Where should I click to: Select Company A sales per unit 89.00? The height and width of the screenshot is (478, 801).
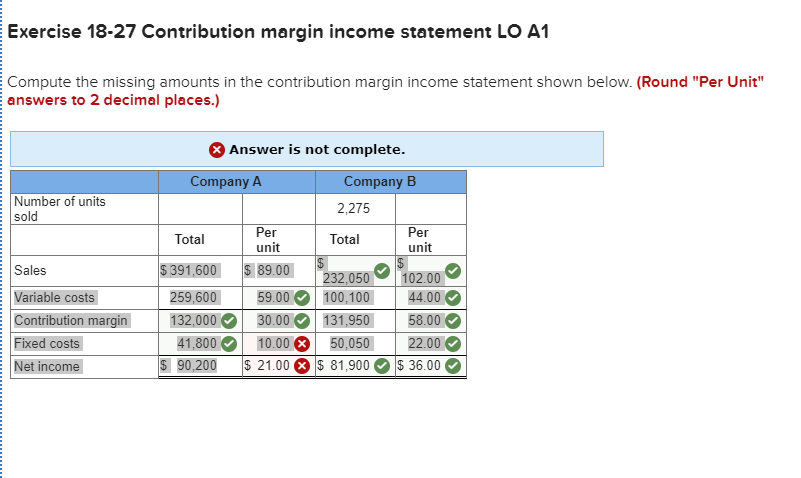coord(278,271)
